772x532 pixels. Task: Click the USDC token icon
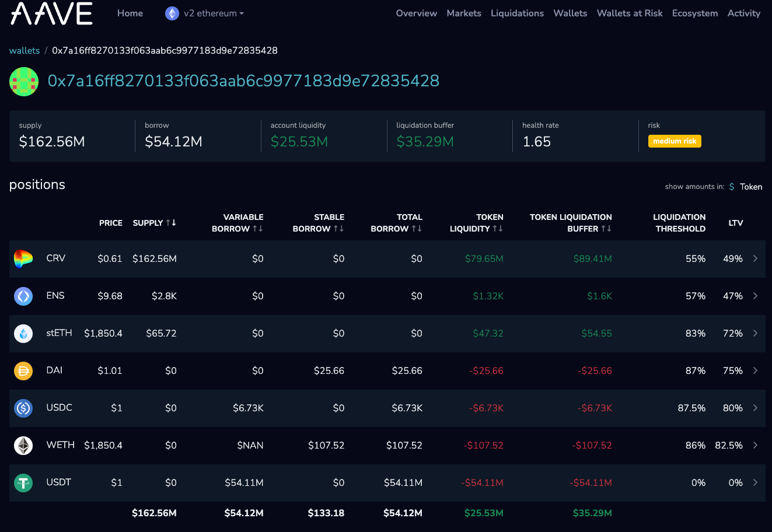(x=23, y=408)
